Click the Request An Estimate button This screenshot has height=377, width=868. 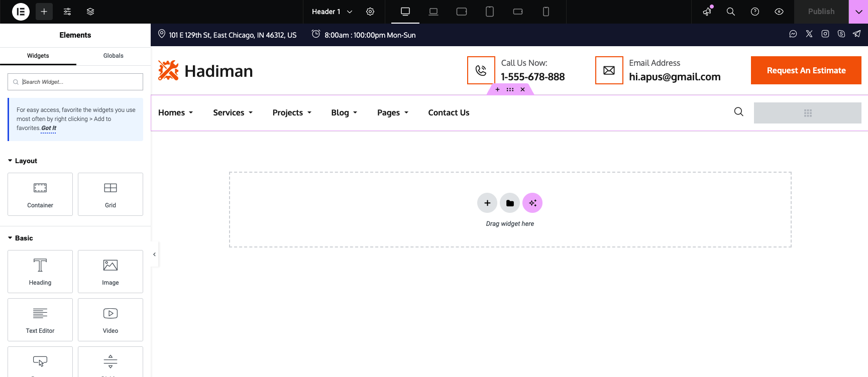[806, 70]
